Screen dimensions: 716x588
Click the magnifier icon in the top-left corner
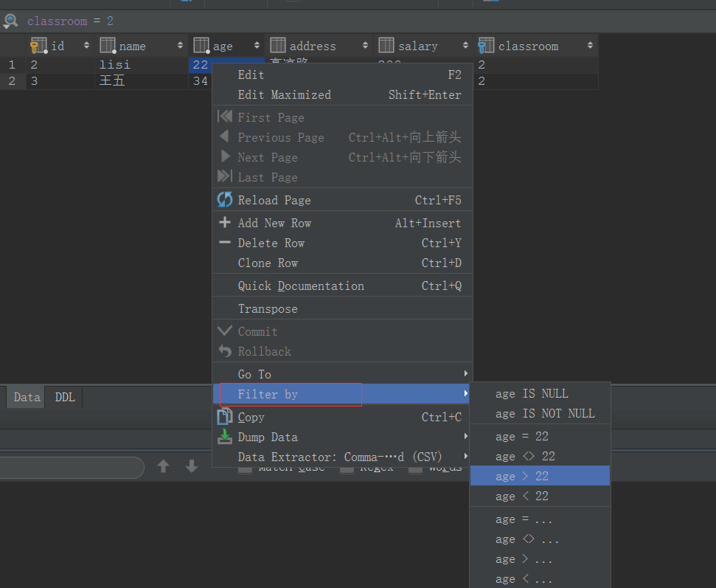tap(10, 21)
